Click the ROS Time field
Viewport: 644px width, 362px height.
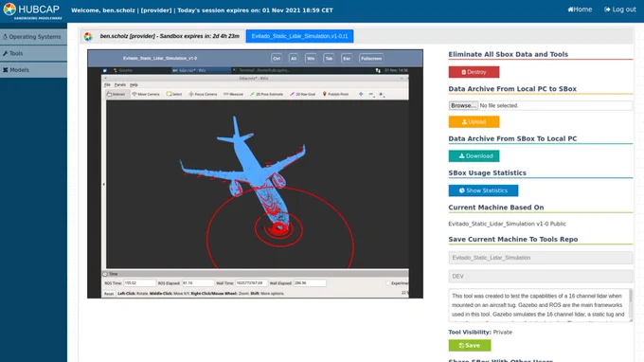pyautogui.click(x=139, y=283)
